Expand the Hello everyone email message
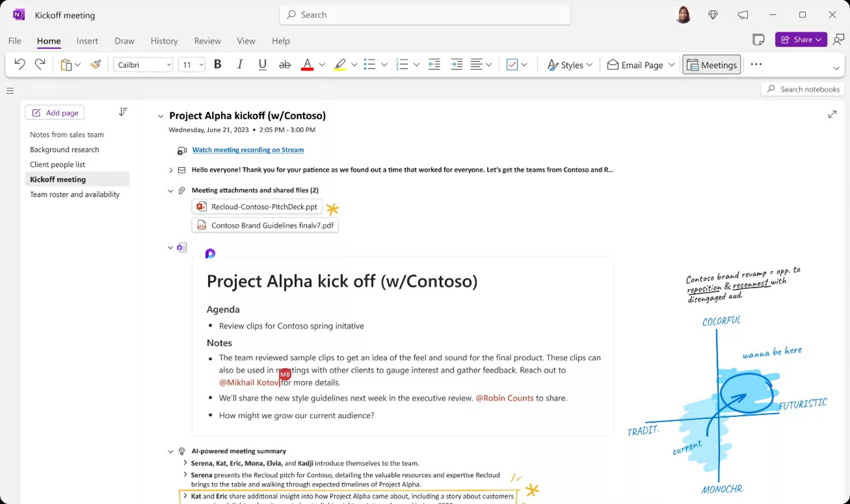Viewport: 850px width, 504px height. [171, 170]
